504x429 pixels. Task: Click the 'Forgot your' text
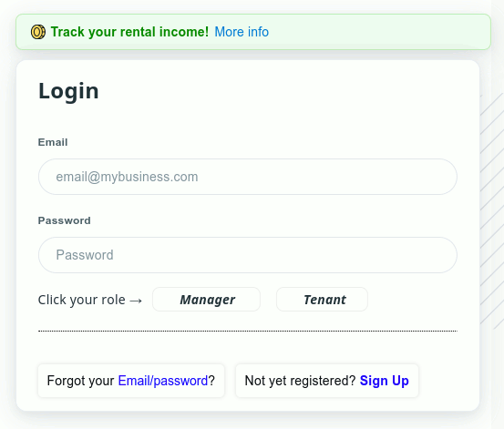(80, 381)
